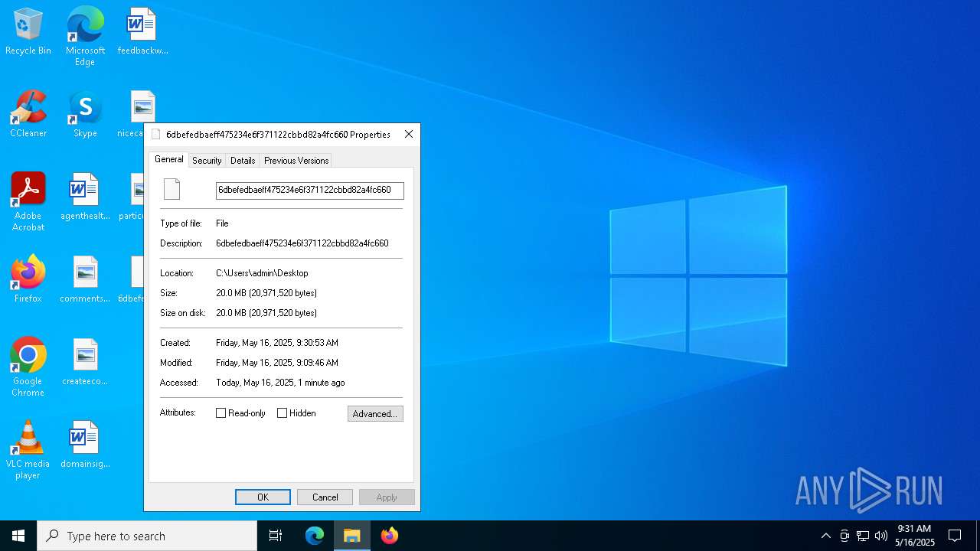Image resolution: width=980 pixels, height=551 pixels.
Task: Switch to the Security tab
Action: click(207, 161)
